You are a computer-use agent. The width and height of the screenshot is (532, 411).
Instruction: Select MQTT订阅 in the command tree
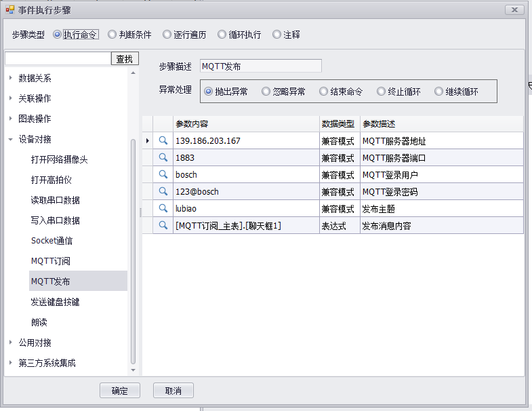point(51,261)
